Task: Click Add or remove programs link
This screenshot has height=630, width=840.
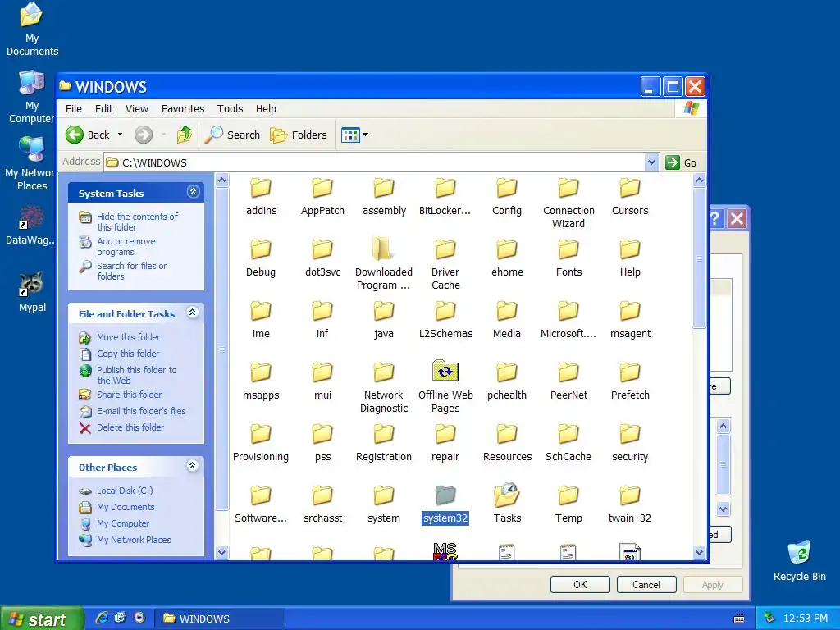Action: [126, 246]
